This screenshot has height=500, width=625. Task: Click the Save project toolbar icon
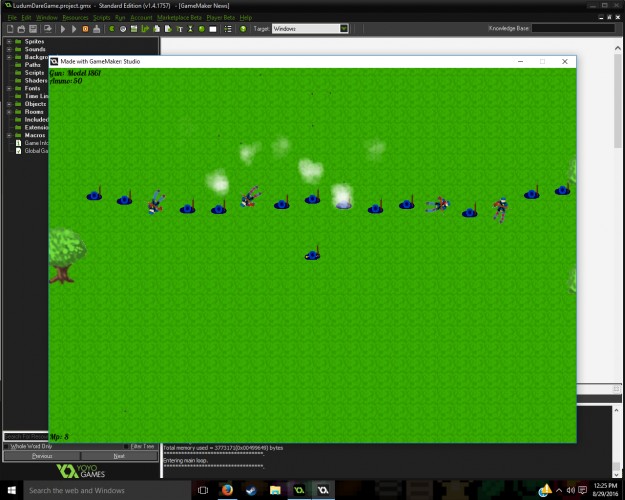click(x=33, y=29)
